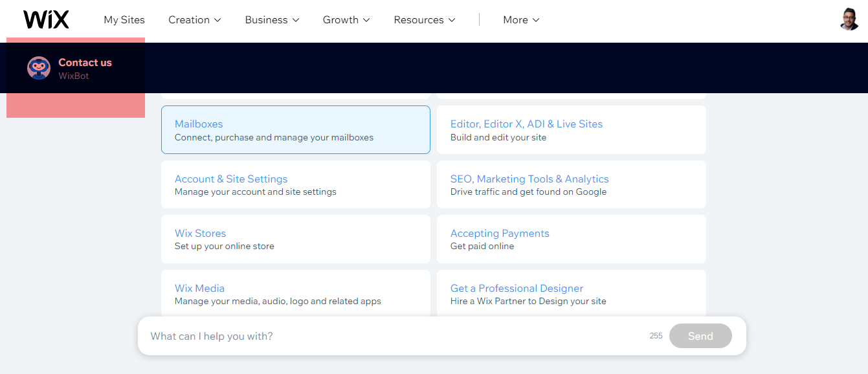Click the WixBot avatar icon

(x=39, y=68)
